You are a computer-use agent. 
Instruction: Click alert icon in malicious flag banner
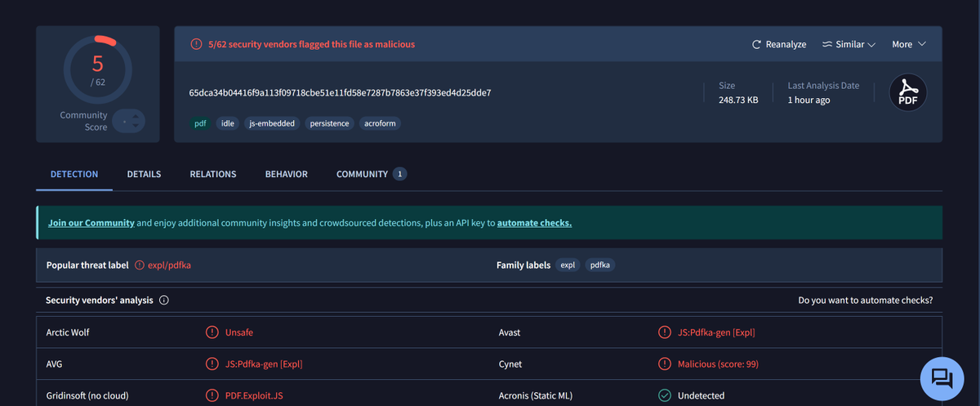coord(196,44)
